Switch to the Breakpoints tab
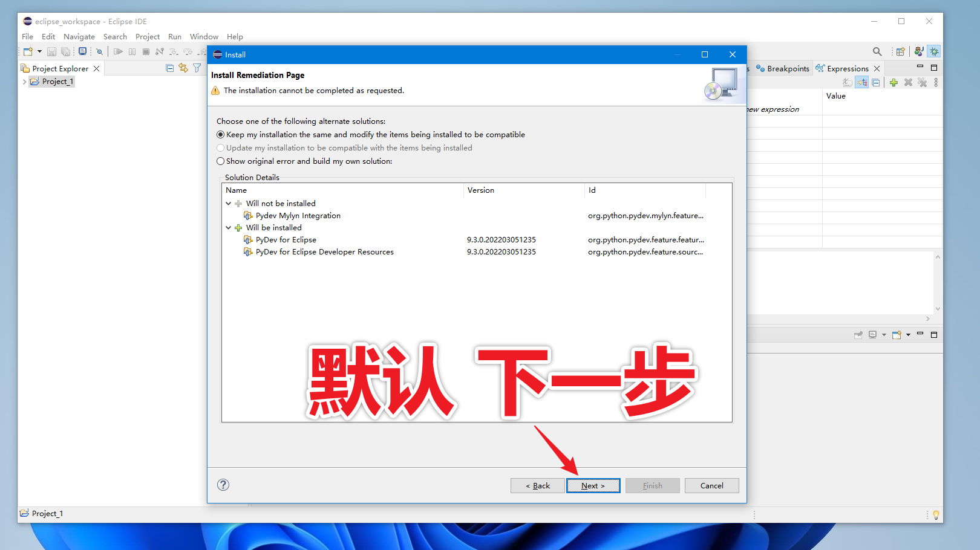 (x=783, y=68)
